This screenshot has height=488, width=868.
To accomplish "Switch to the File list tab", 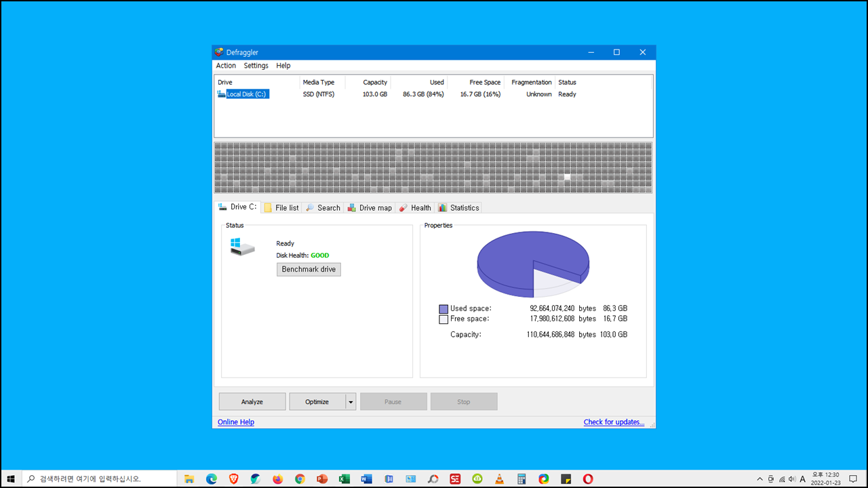I will 281,208.
